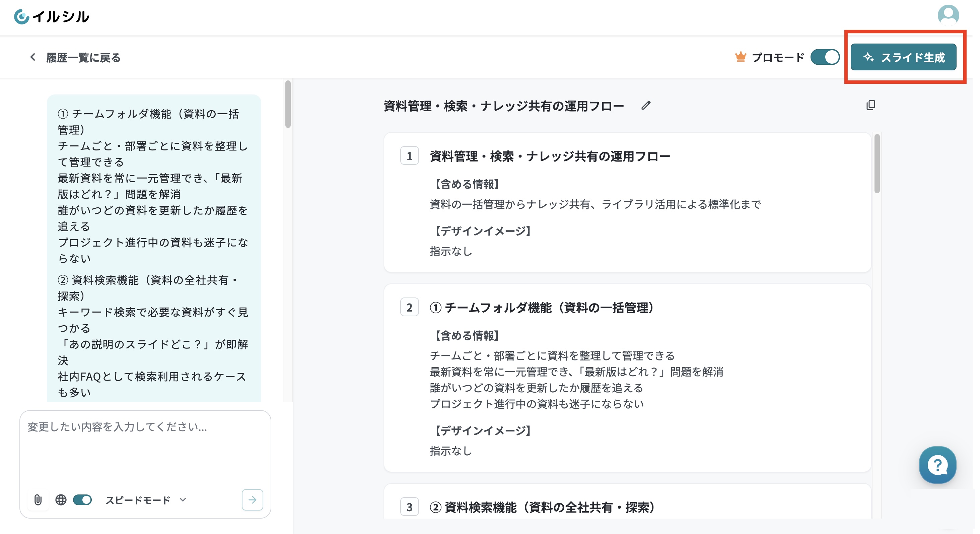The height and width of the screenshot is (534, 980).
Task: Click 【含める情報】 label in slide 1
Action: pyautogui.click(x=467, y=184)
